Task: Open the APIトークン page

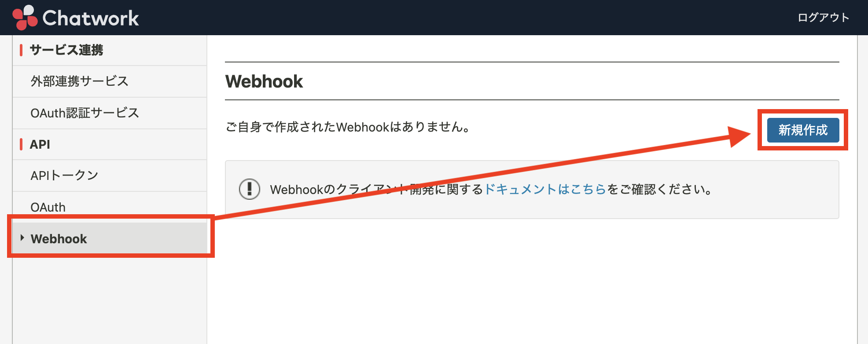Action: [x=110, y=176]
